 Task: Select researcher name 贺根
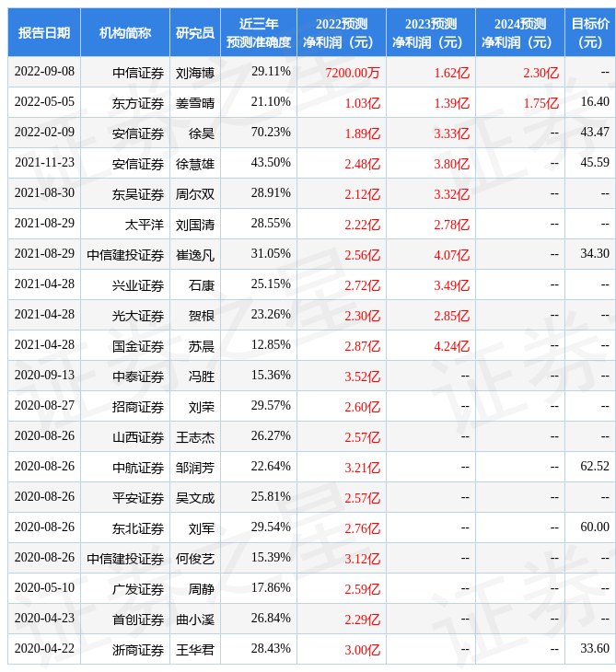pos(202,317)
